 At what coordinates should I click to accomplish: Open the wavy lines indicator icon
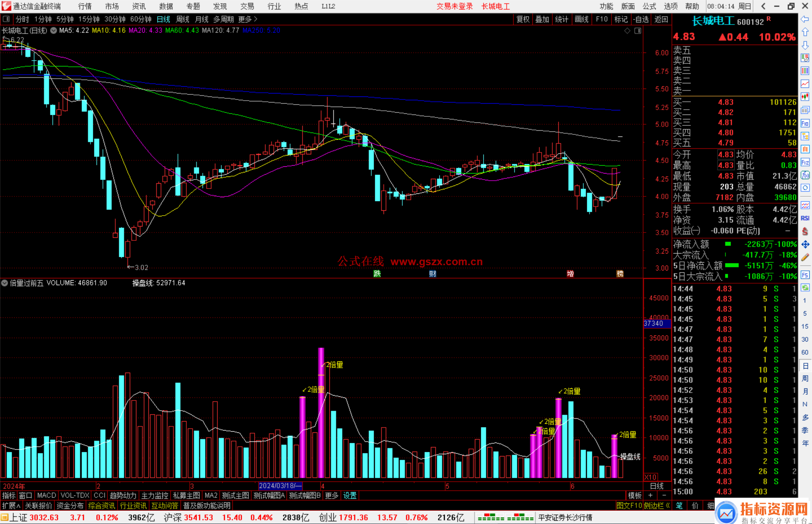click(805, 205)
